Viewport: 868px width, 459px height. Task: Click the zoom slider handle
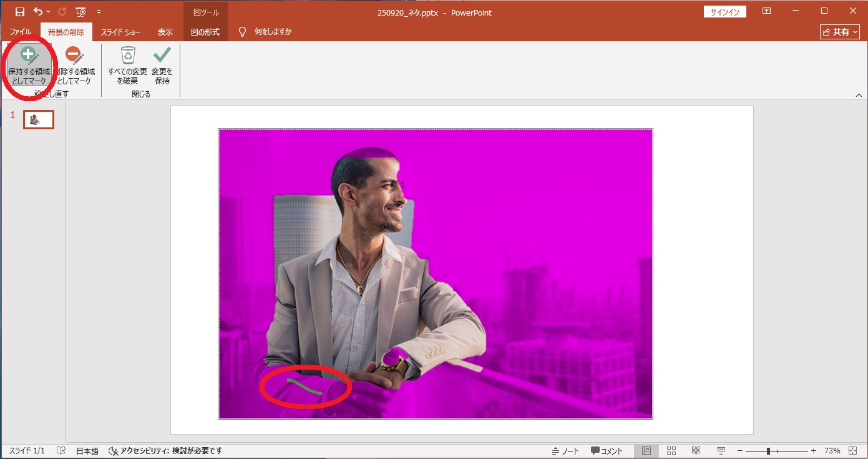768,451
